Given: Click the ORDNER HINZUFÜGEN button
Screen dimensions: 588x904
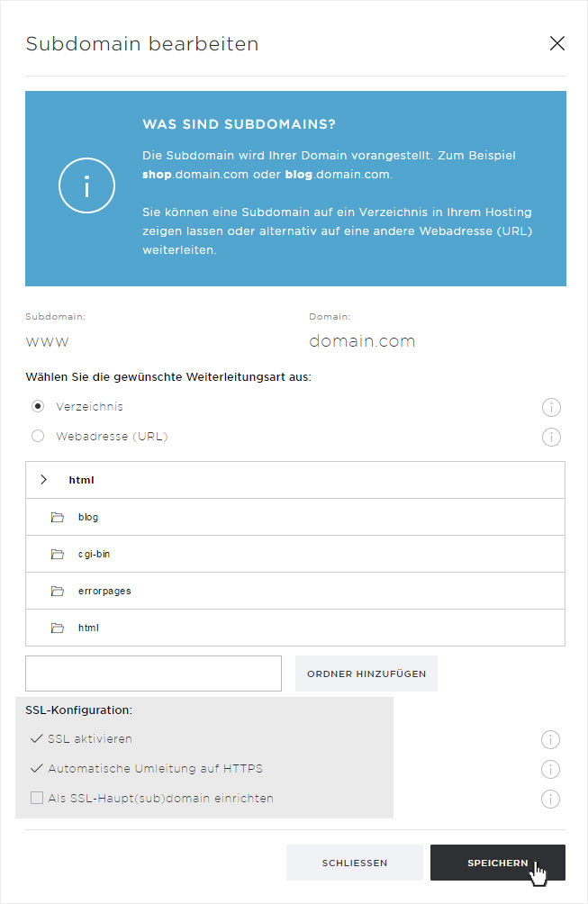Looking at the screenshot, I should pos(366,673).
